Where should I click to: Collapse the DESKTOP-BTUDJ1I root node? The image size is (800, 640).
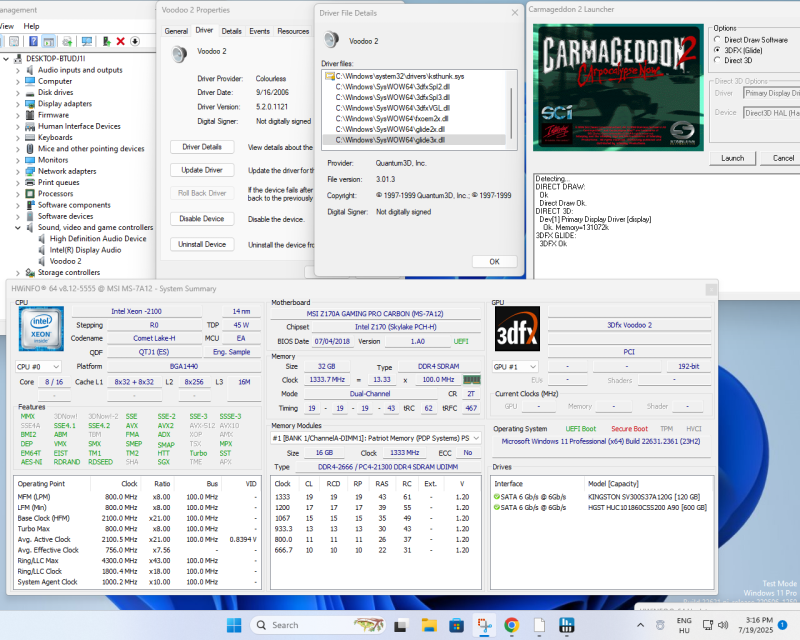6,59
